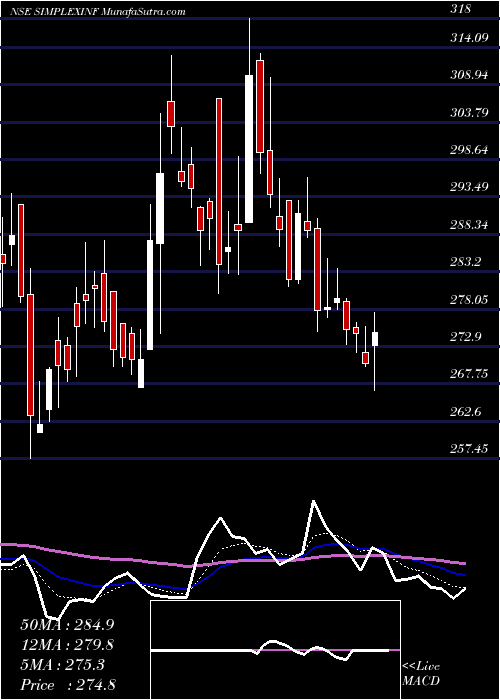Select the 308.94 price level label
The width and height of the screenshot is (500, 700).
(x=469, y=75)
